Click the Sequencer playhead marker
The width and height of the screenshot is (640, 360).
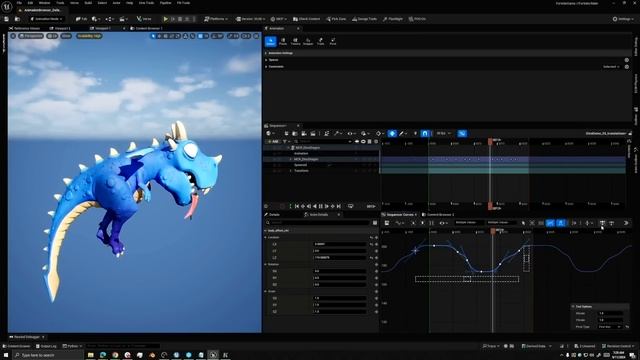click(x=490, y=141)
